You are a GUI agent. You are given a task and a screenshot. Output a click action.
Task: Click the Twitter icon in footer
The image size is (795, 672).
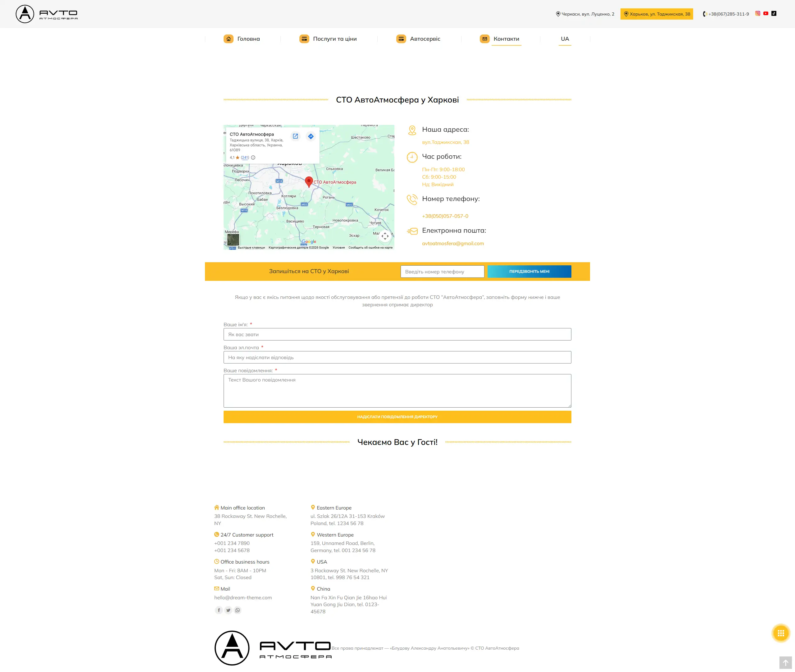pos(228,610)
